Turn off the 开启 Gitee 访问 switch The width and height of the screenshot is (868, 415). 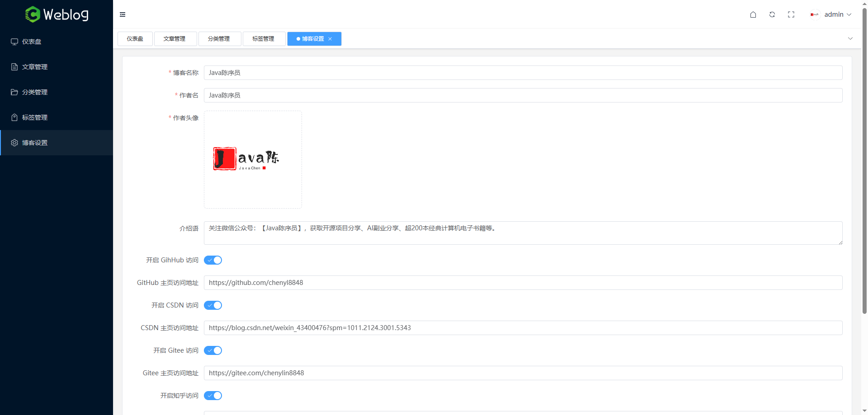[x=213, y=350]
